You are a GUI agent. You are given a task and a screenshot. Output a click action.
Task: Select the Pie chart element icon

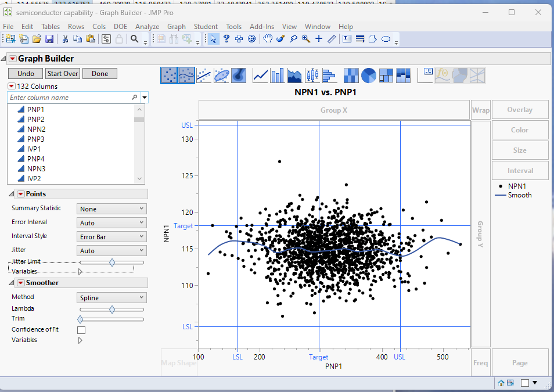click(369, 75)
